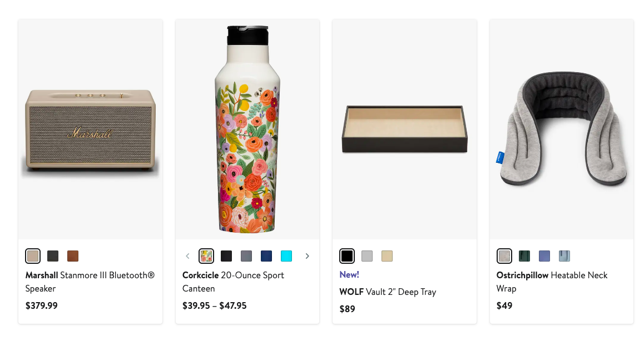Choose the bright cyan Corkcicle swatch

(x=286, y=256)
